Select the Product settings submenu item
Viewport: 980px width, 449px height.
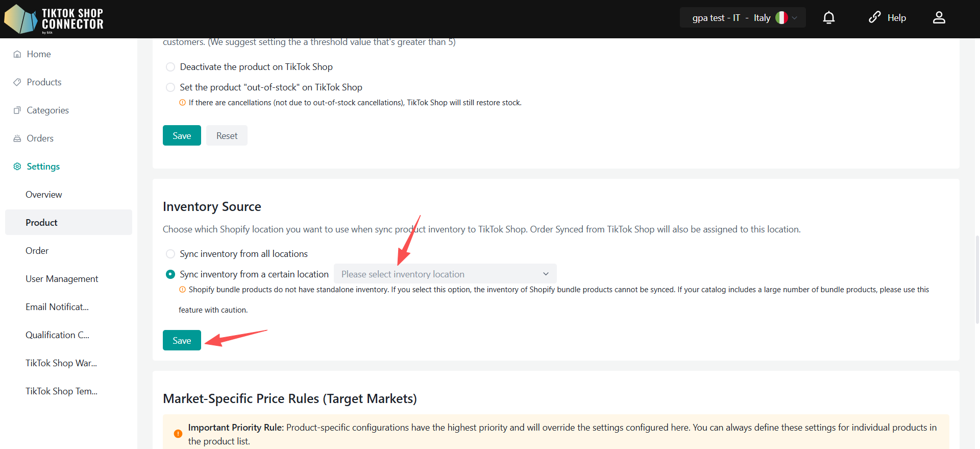[68, 222]
